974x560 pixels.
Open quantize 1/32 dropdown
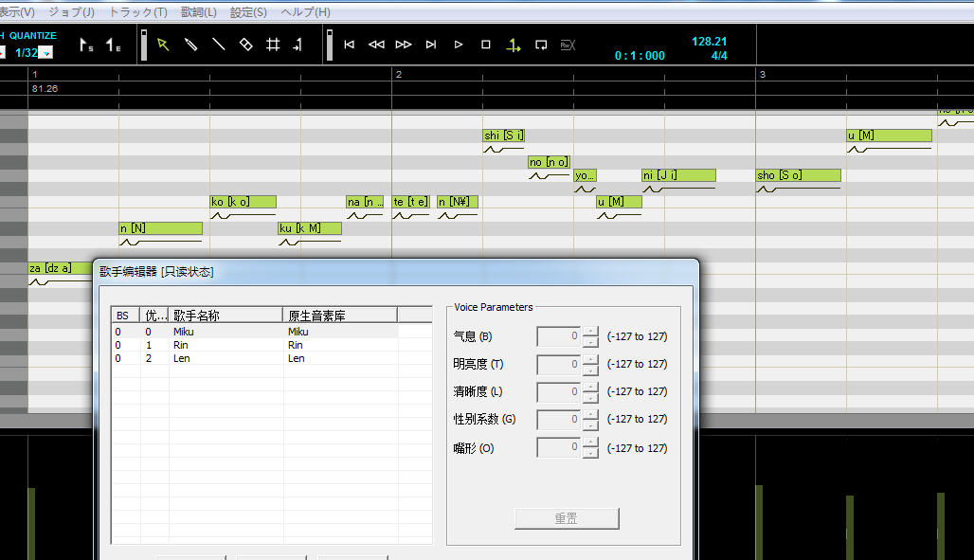tap(46, 53)
